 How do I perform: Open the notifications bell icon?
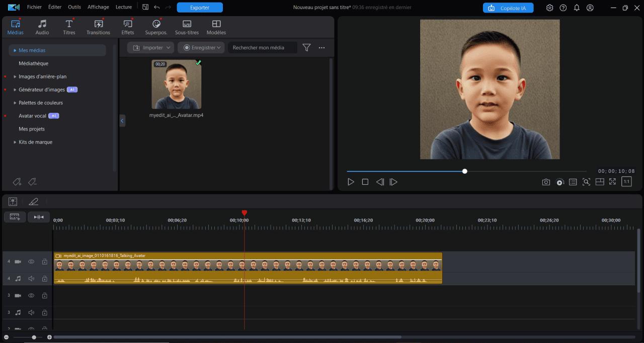pyautogui.click(x=577, y=8)
